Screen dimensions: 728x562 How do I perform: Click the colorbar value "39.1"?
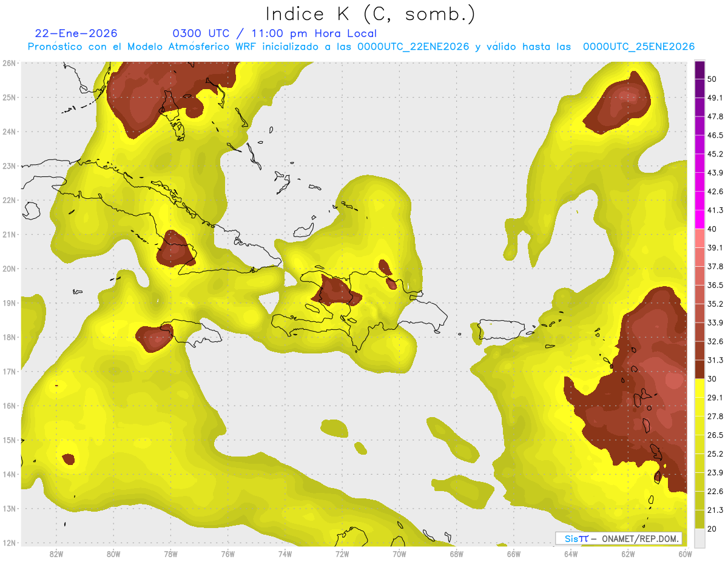715,247
